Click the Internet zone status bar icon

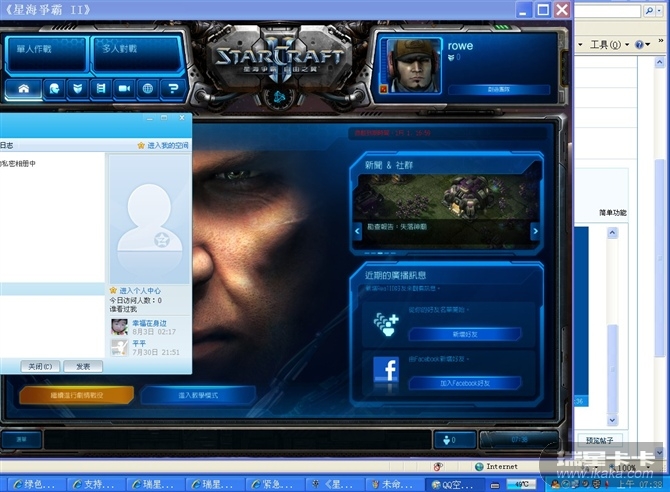pos(479,466)
